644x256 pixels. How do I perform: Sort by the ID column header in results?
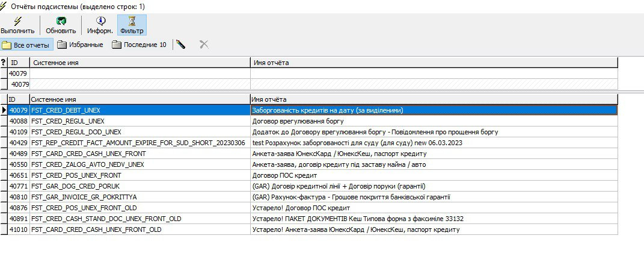coord(18,99)
